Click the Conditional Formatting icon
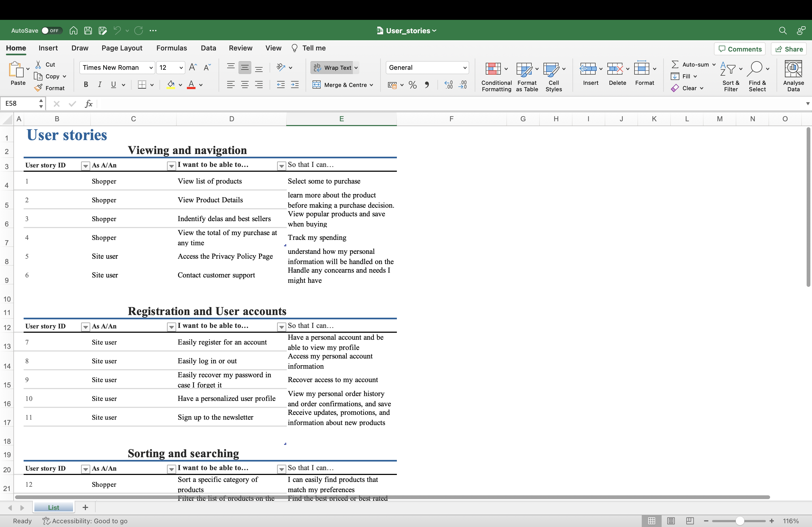 pos(493,69)
